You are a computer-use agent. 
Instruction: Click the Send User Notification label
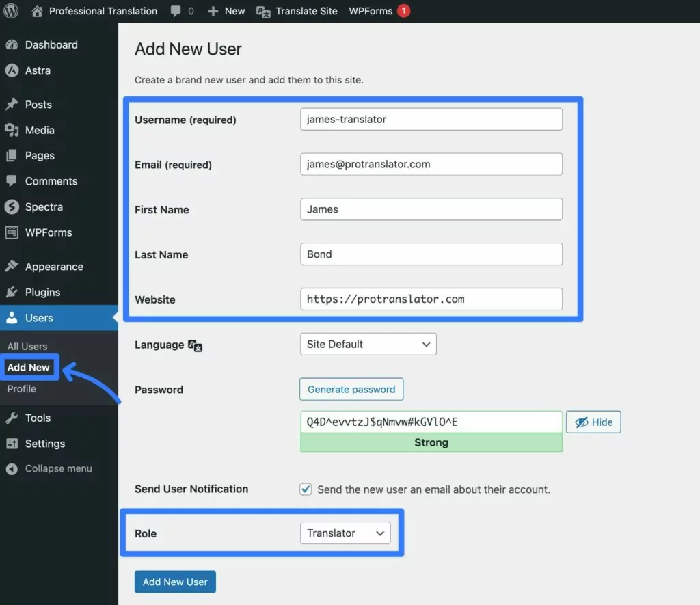click(x=191, y=489)
